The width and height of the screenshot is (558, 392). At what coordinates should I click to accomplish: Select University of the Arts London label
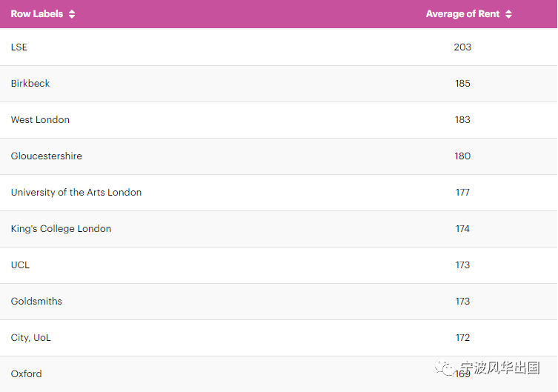coord(76,193)
